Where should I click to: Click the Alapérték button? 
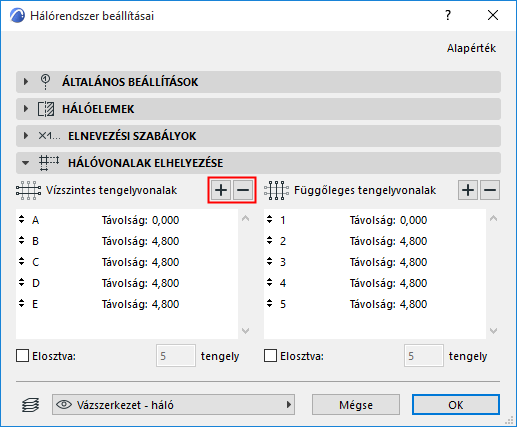pos(471,48)
